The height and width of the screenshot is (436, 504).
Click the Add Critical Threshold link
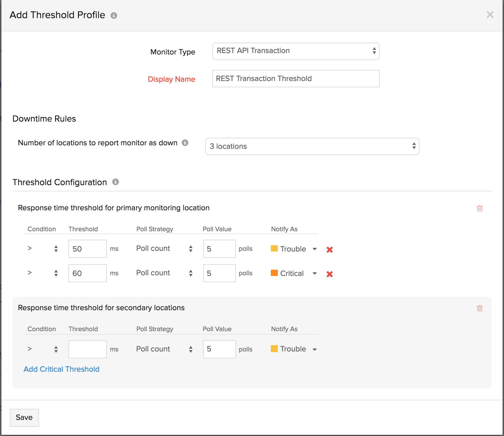pos(61,369)
